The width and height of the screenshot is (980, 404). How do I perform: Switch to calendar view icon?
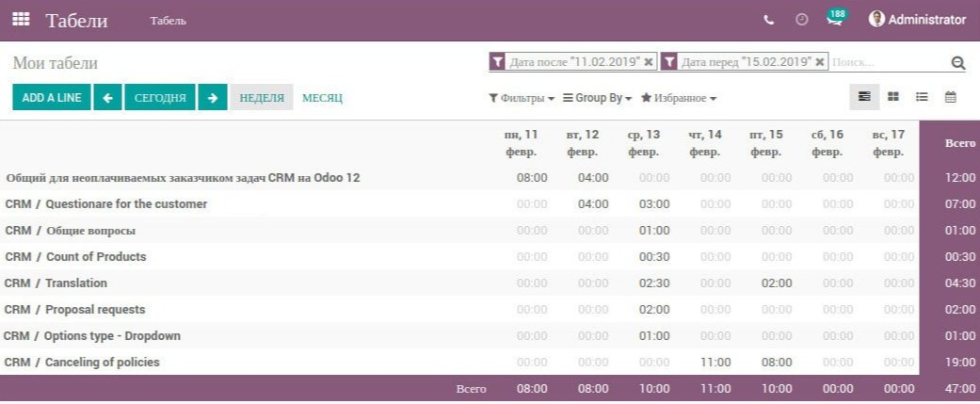coord(950,97)
